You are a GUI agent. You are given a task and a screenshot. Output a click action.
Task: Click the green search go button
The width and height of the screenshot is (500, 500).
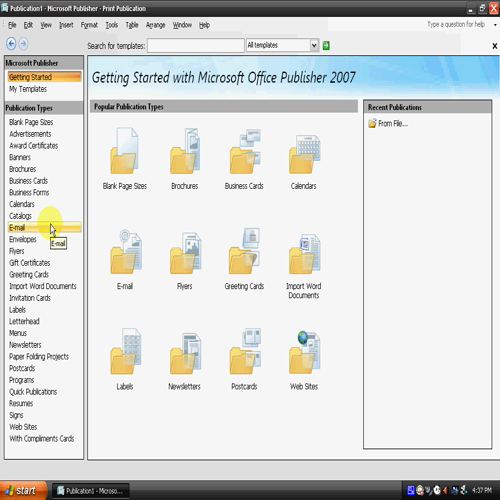(326, 46)
